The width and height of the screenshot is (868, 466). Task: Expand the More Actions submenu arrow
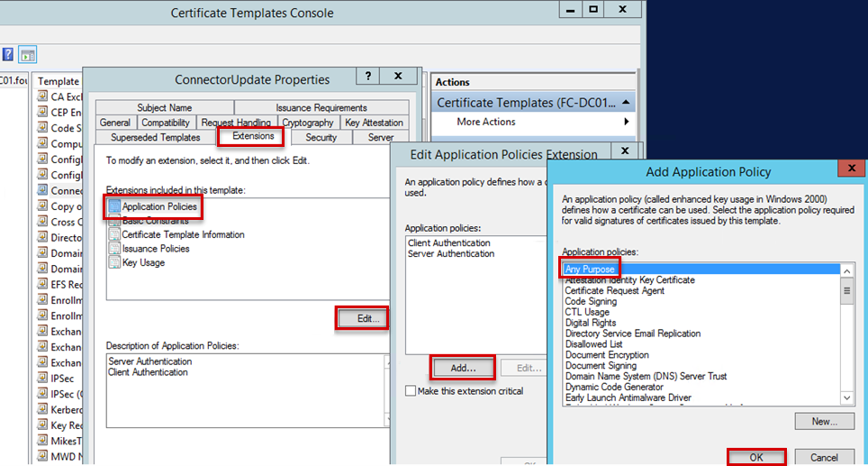[x=626, y=122]
